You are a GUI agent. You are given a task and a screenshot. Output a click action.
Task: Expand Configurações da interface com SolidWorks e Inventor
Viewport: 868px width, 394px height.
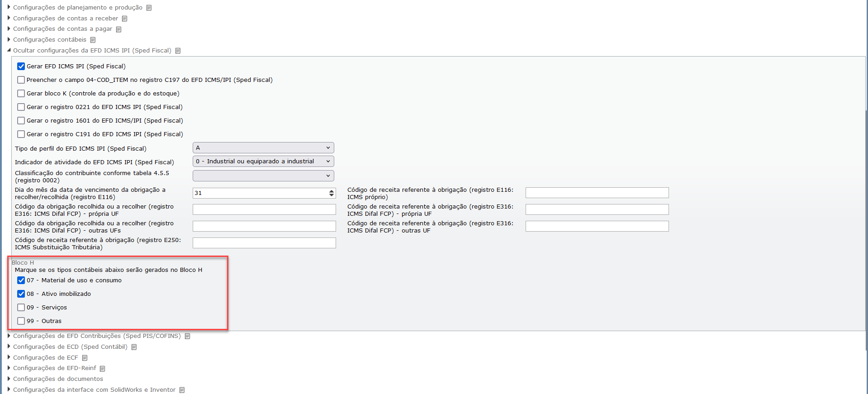94,390
